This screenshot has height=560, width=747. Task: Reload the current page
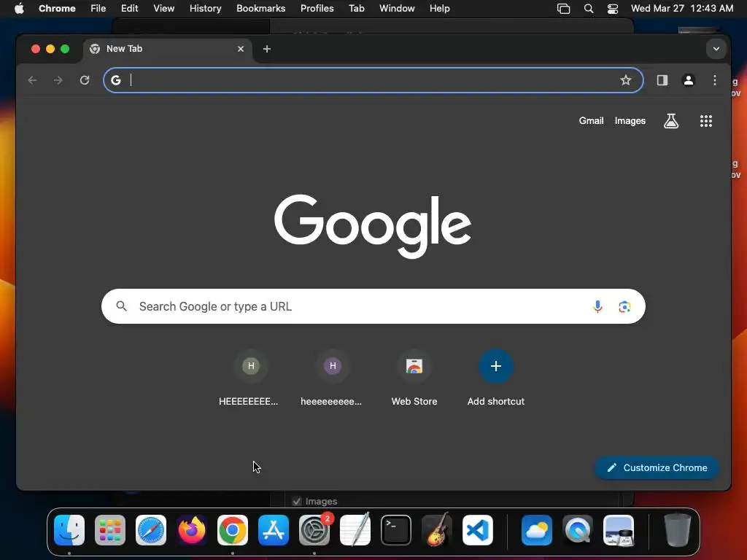tap(85, 80)
